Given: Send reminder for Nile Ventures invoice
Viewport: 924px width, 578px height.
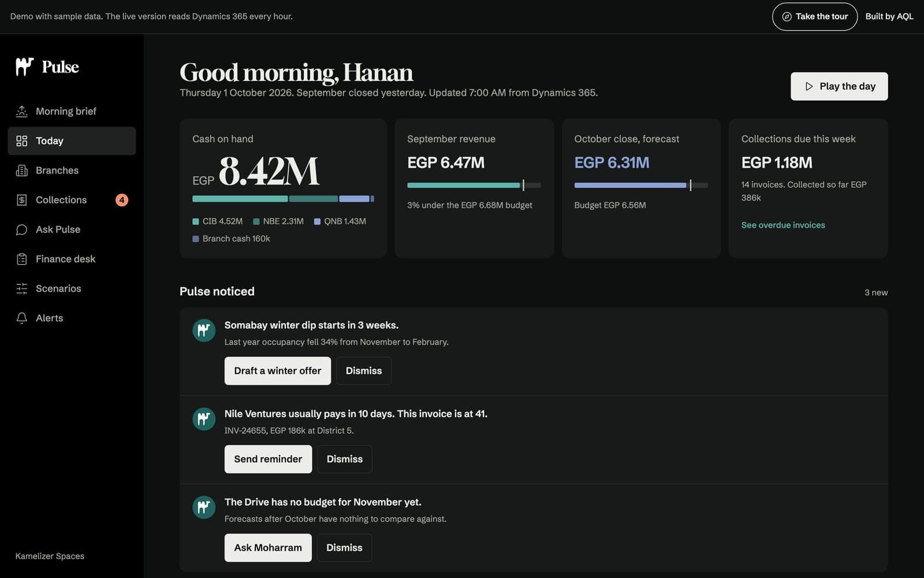Looking at the screenshot, I should tap(268, 459).
